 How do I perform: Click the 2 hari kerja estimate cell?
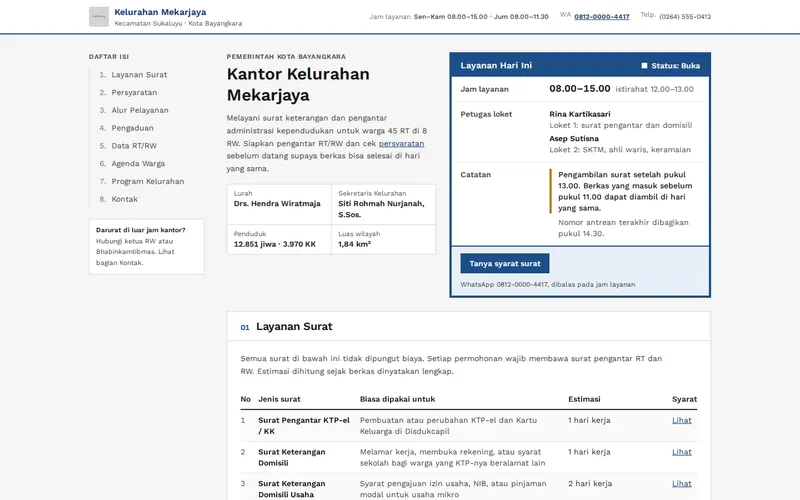590,483
